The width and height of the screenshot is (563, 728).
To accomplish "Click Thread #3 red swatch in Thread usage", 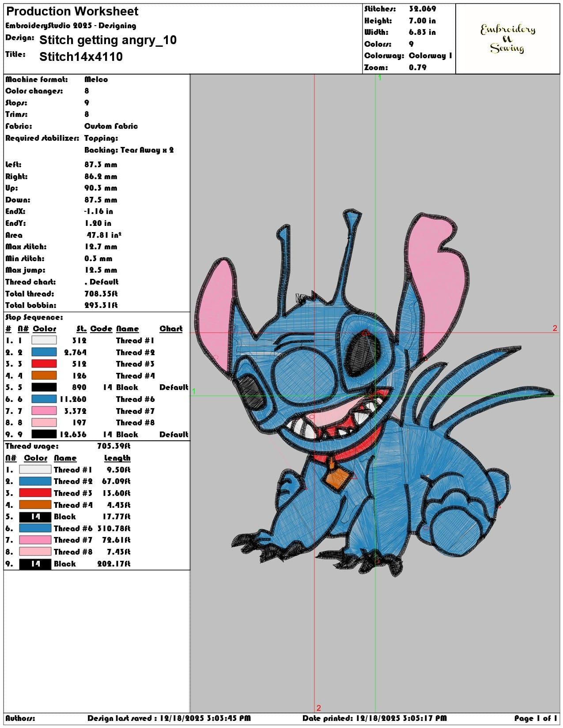I will pos(35,493).
